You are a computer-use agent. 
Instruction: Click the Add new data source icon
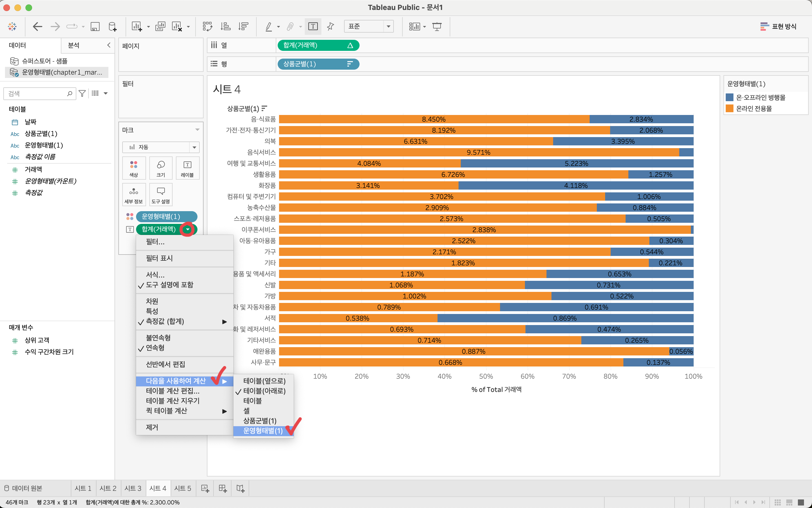pyautogui.click(x=113, y=27)
